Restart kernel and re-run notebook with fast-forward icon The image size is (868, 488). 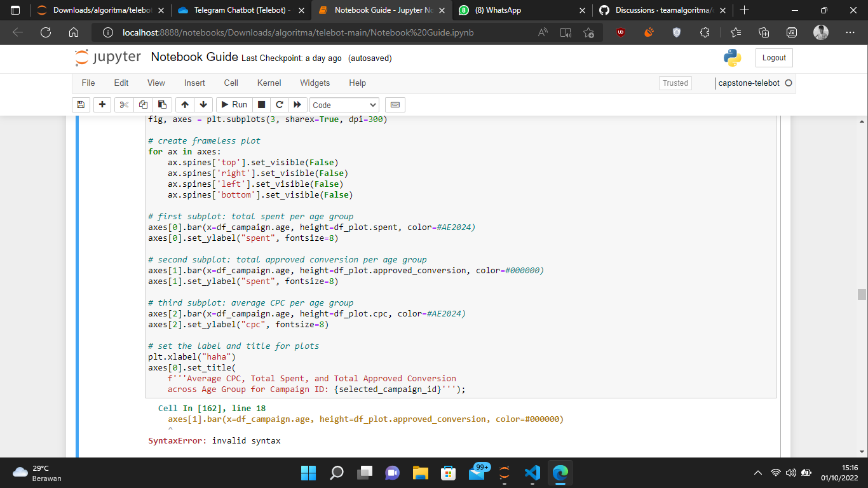[296, 104]
